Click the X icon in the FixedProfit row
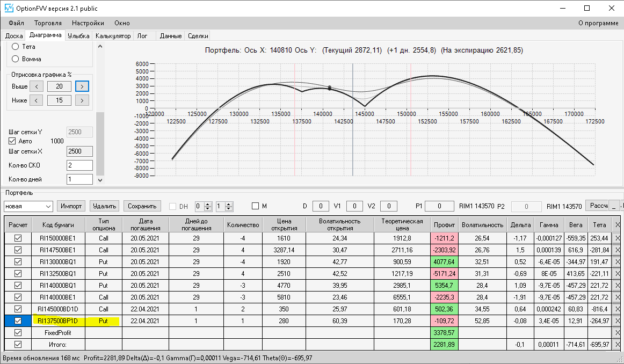Viewport: 624px width, 364px height. coord(617,332)
